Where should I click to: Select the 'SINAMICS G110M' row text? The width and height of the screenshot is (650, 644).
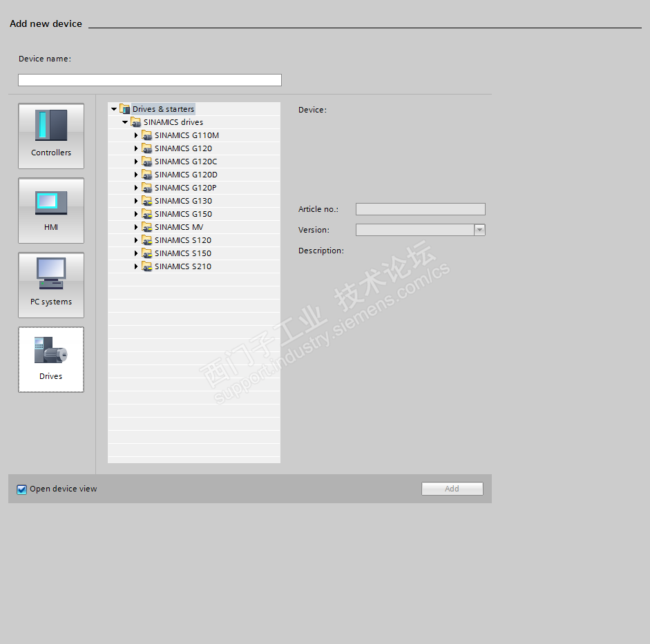click(187, 135)
